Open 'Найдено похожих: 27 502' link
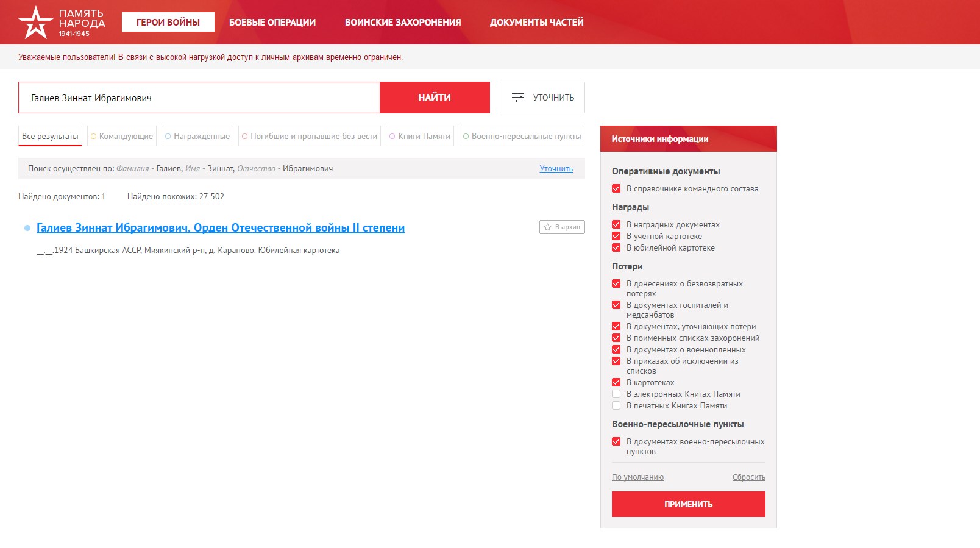This screenshot has height=548, width=980. (176, 196)
